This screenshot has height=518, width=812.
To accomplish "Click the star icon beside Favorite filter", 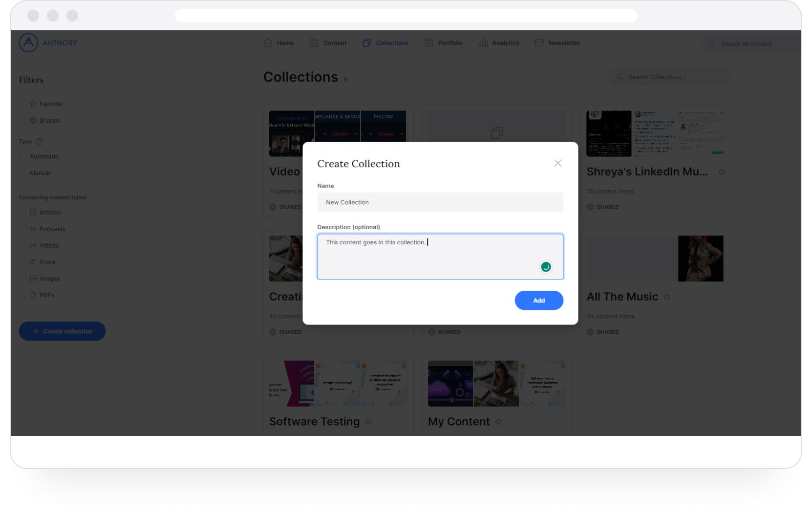I will 33,104.
